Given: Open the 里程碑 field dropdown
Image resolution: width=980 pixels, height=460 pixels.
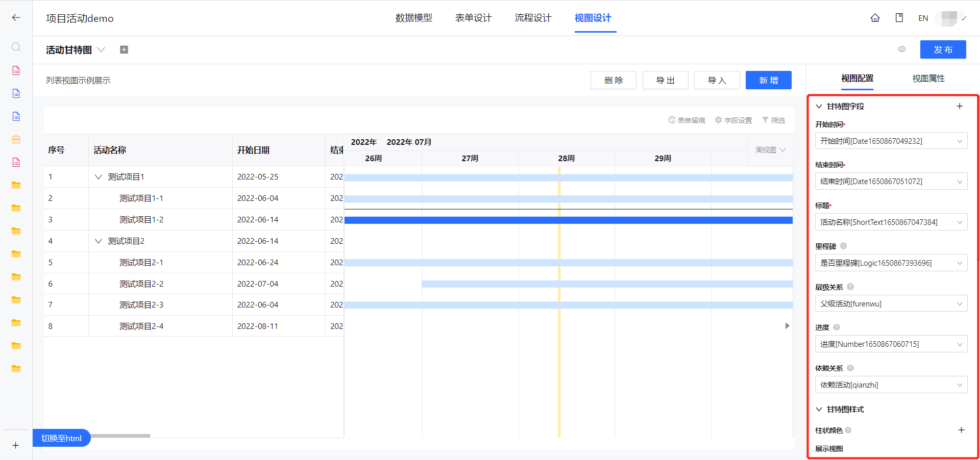Looking at the screenshot, I should coord(891,263).
